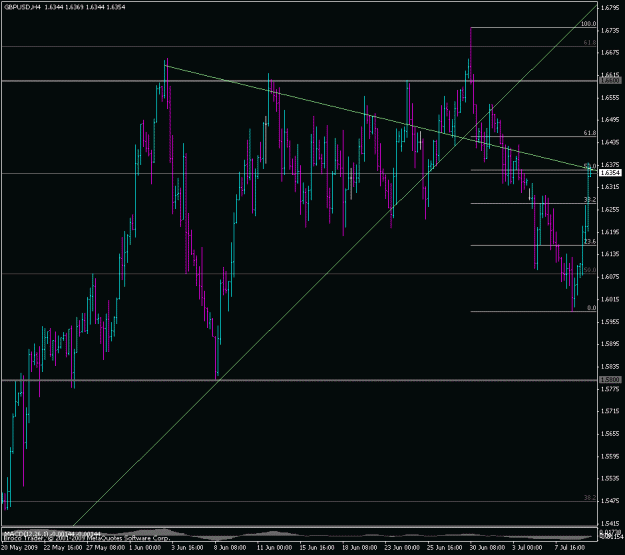Click the 1.5955 price axis label
Image resolution: width=625 pixels, height=555 pixels.
[x=610, y=322]
